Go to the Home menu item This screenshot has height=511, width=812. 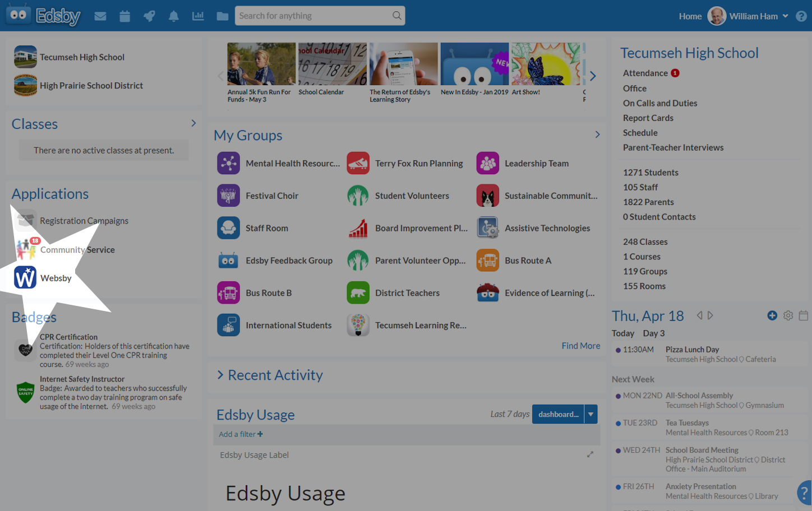690,16
